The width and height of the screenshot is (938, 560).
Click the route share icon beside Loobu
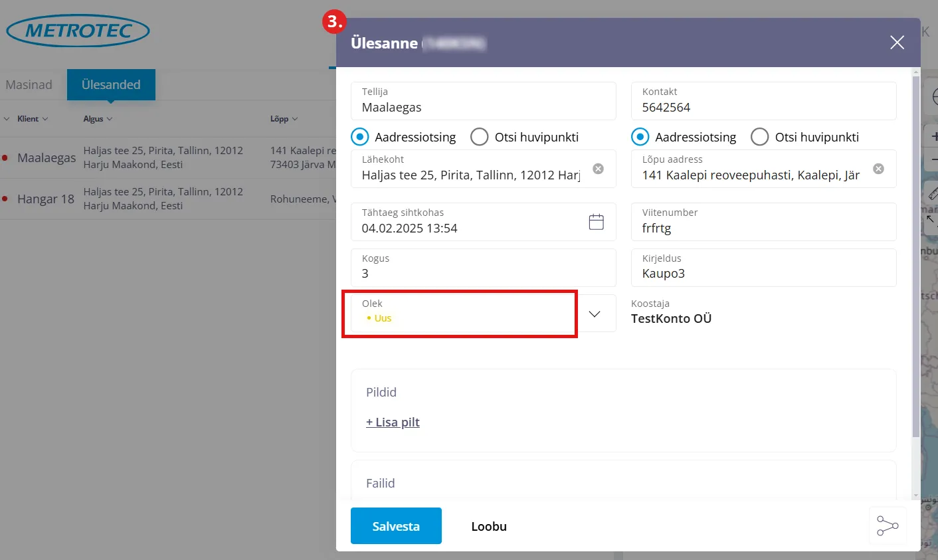click(x=888, y=525)
